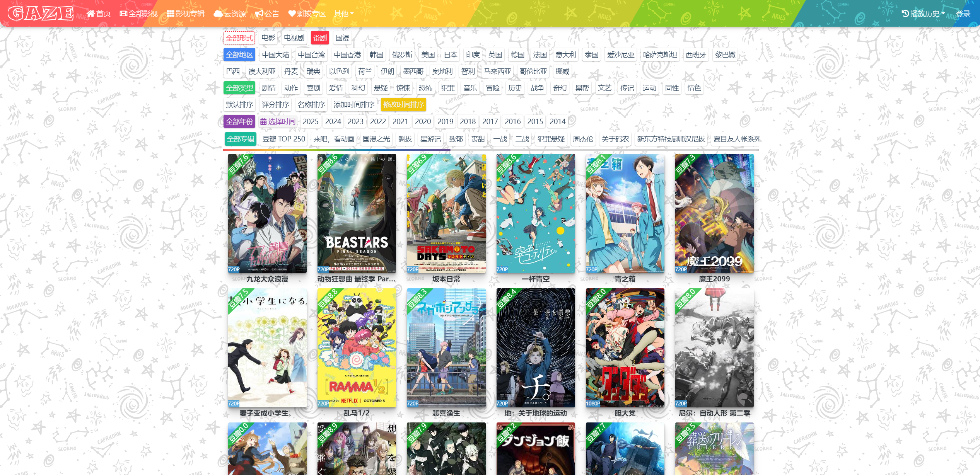This screenshot has width=980, height=475.
Task: Go to homepage via house icon
Action: pyautogui.click(x=99, y=14)
